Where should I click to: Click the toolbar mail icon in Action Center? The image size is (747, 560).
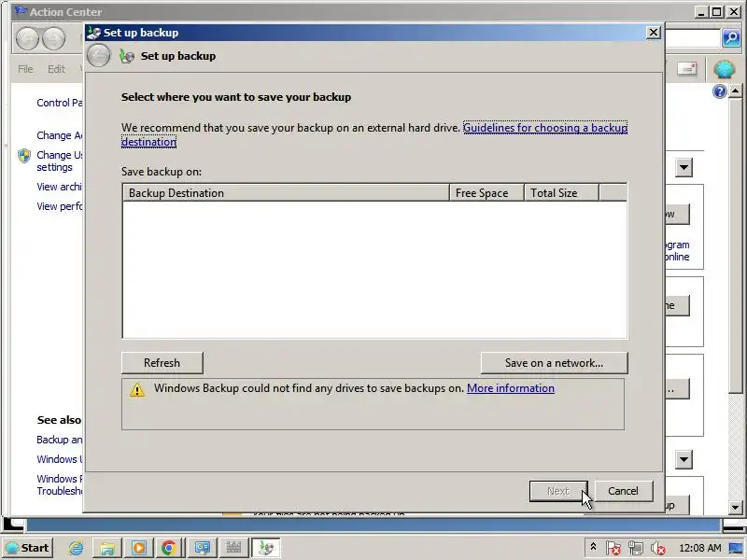click(x=687, y=69)
